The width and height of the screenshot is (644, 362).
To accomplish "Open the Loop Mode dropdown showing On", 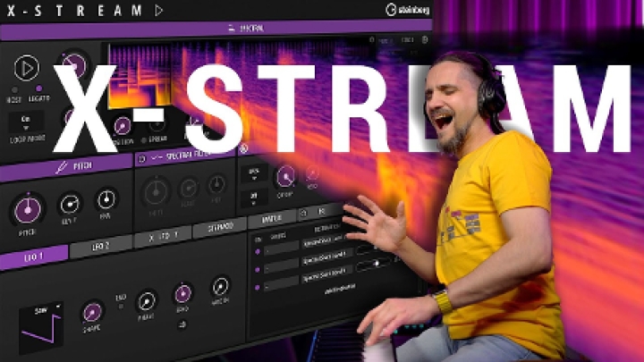I will click(26, 122).
